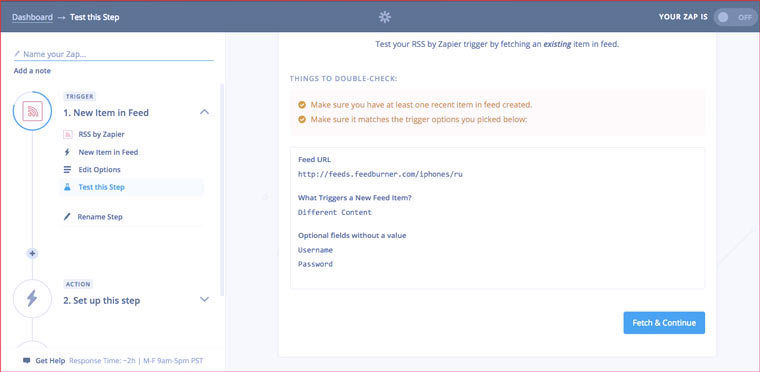Image resolution: width=760 pixels, height=372 pixels.
Task: Click the Username optional field text
Action: pyautogui.click(x=316, y=250)
